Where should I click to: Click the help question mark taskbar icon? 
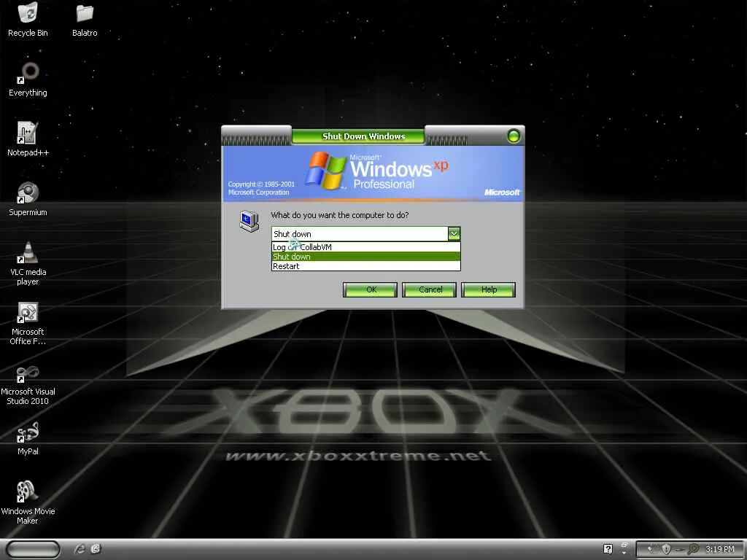coord(608,549)
